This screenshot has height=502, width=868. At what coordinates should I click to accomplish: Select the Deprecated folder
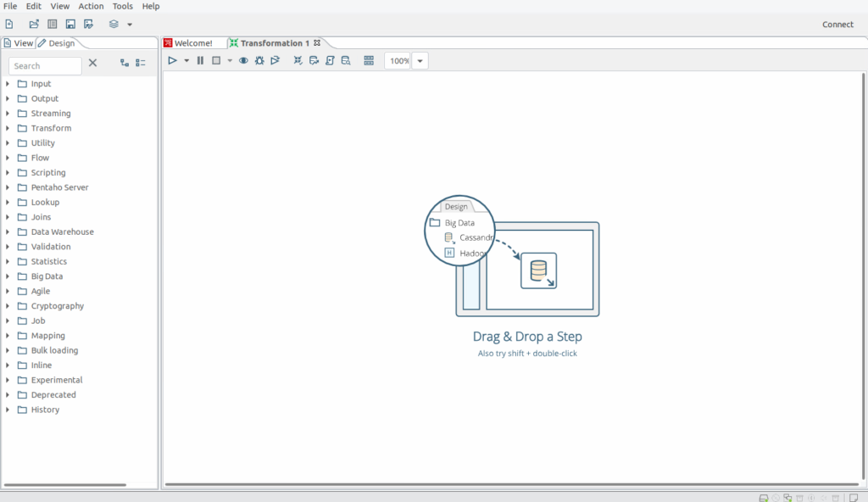pos(53,394)
